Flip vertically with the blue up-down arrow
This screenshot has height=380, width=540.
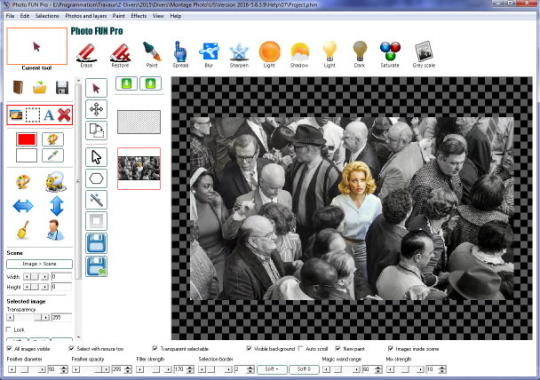click(x=56, y=206)
